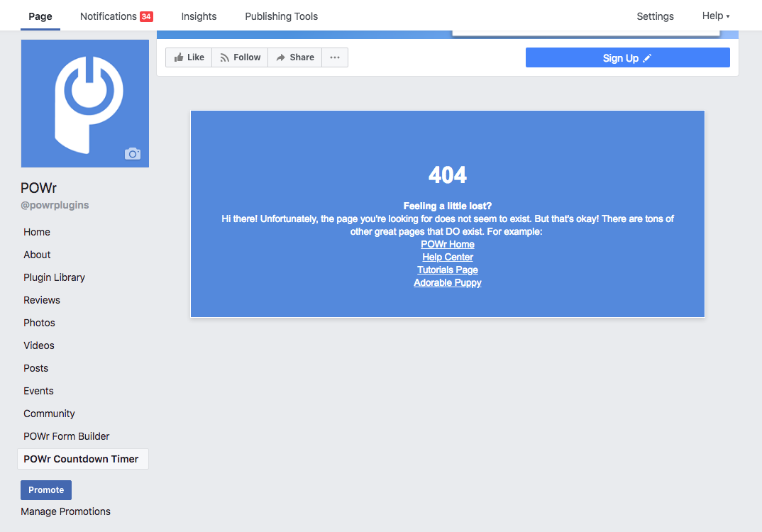The height and width of the screenshot is (532, 762).
Task: Click the Like button
Action: pos(189,57)
